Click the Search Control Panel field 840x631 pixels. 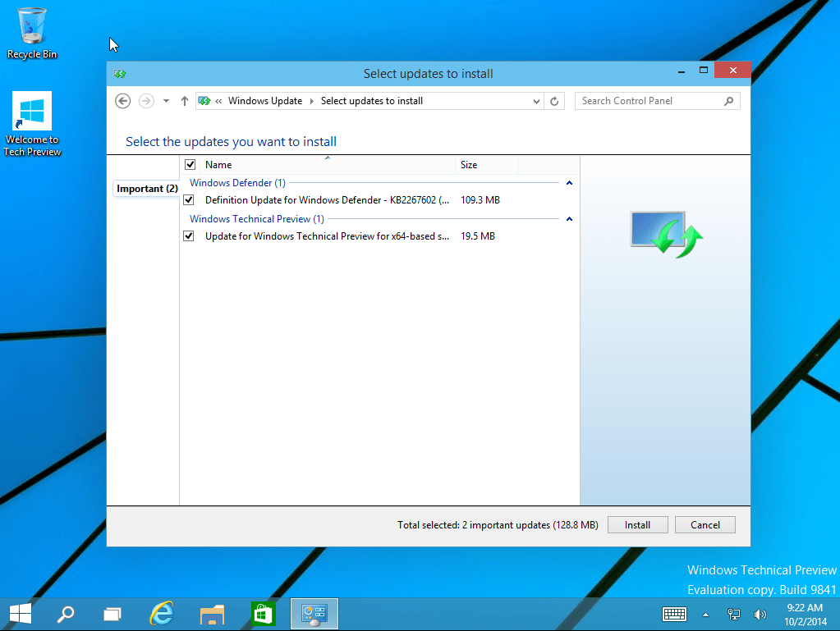coord(657,101)
